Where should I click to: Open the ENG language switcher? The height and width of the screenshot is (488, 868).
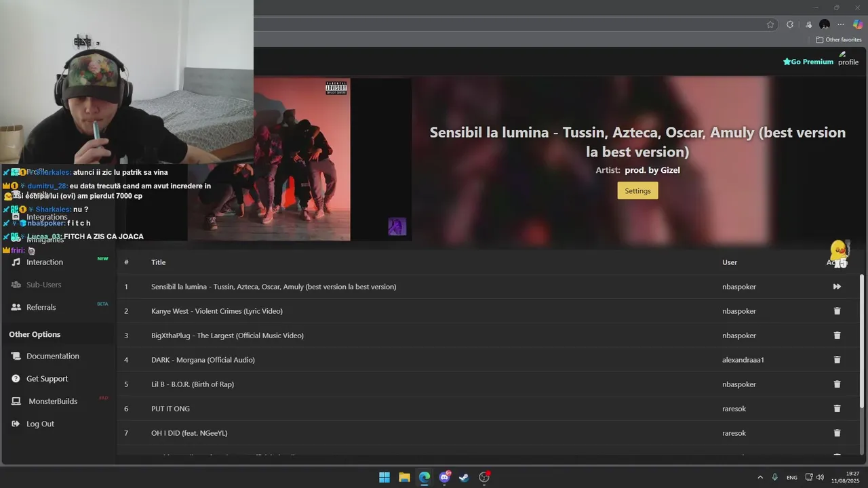(x=791, y=478)
